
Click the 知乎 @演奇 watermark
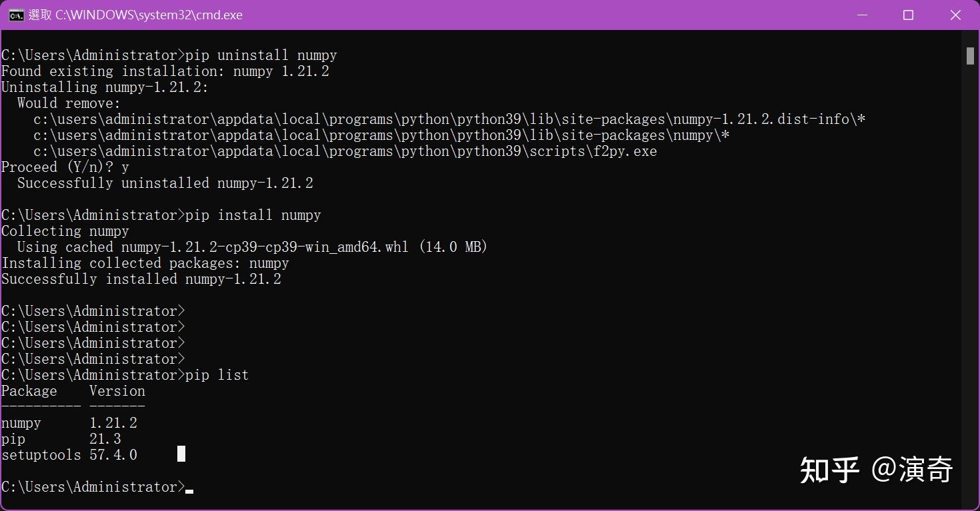878,469
